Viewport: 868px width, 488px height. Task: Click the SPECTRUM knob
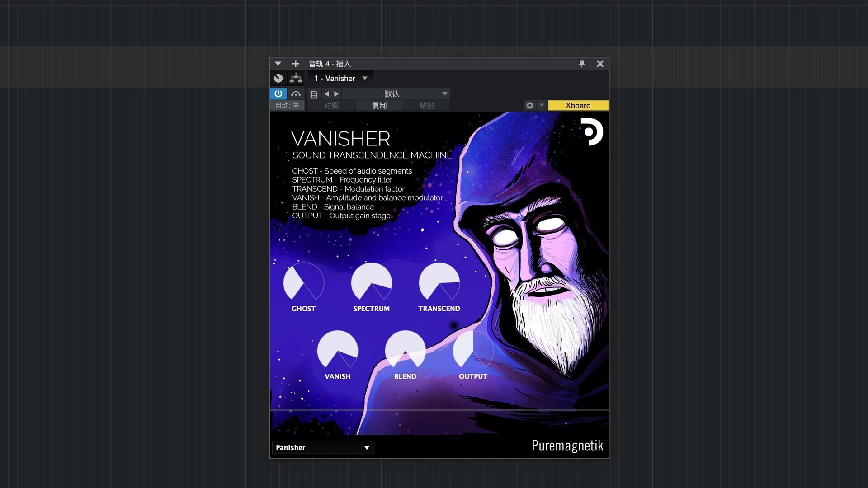tap(371, 282)
